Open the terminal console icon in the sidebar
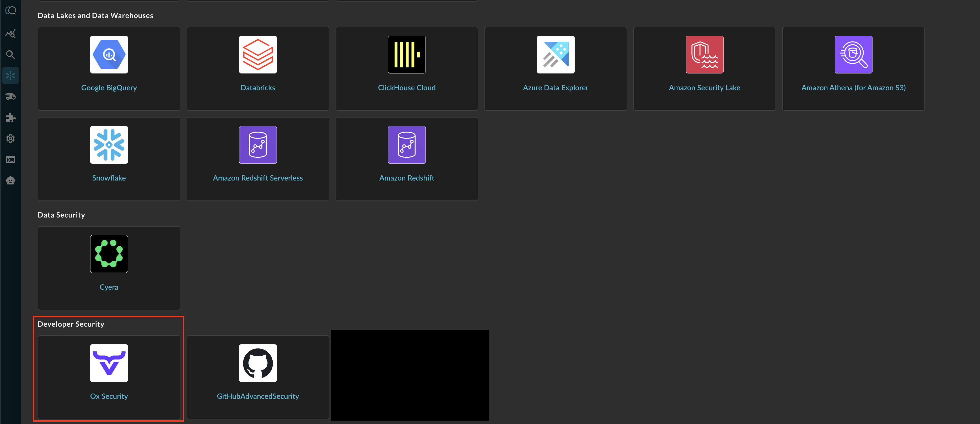Image resolution: width=980 pixels, height=424 pixels. [x=11, y=160]
